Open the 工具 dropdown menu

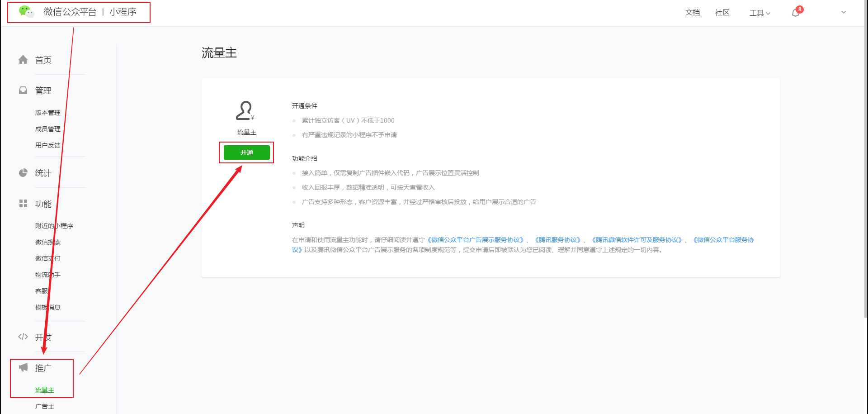point(759,13)
